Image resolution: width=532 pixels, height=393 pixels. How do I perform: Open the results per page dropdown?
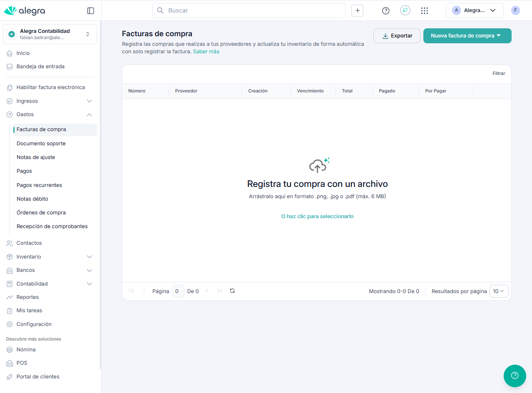(499, 291)
